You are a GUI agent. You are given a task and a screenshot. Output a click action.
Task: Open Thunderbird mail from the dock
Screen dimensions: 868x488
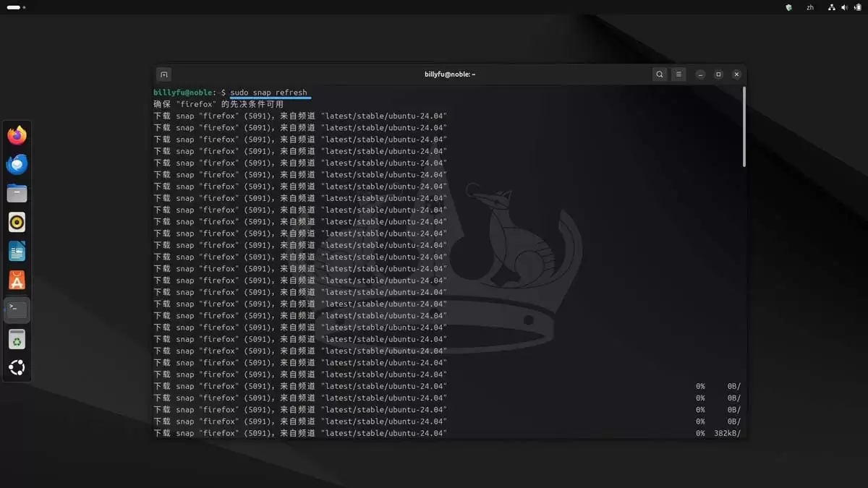[x=17, y=163]
